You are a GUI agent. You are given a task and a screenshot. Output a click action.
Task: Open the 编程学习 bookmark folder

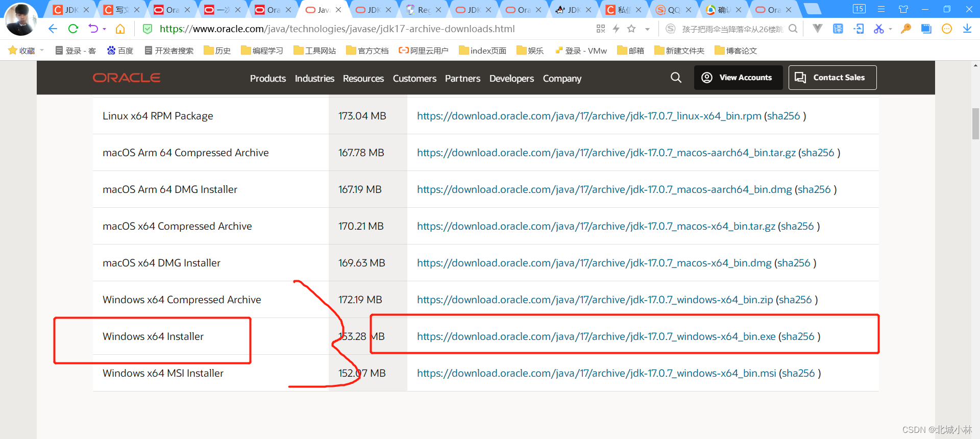[x=262, y=50]
